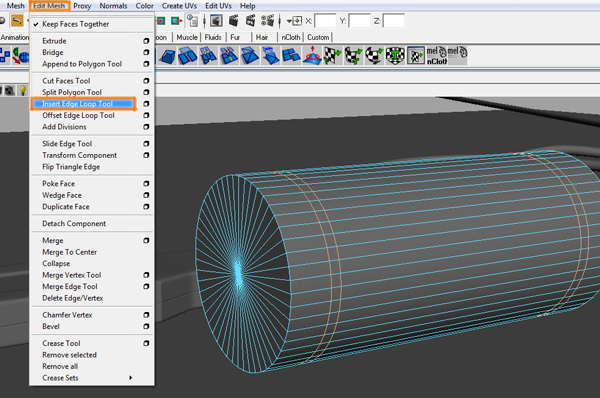This screenshot has height=398, width=600.
Task: Switch to the Muscle shelf tab
Action: [x=187, y=37]
